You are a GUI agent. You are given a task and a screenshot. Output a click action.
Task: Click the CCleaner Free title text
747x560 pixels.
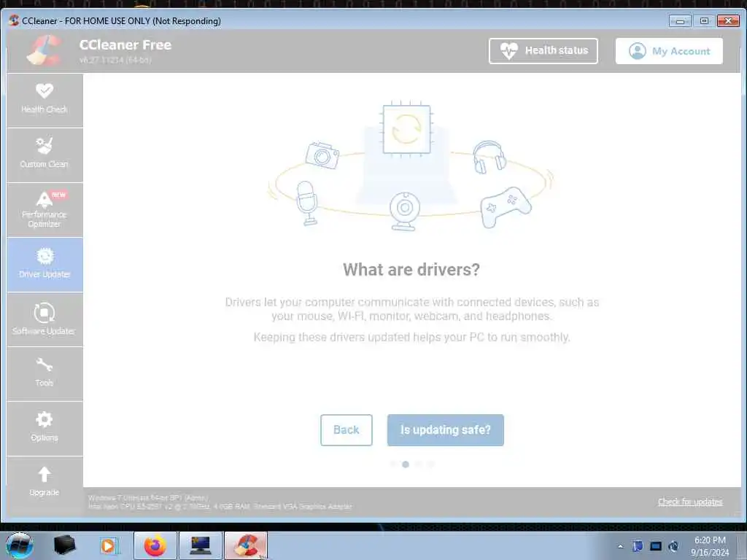pyautogui.click(x=125, y=44)
